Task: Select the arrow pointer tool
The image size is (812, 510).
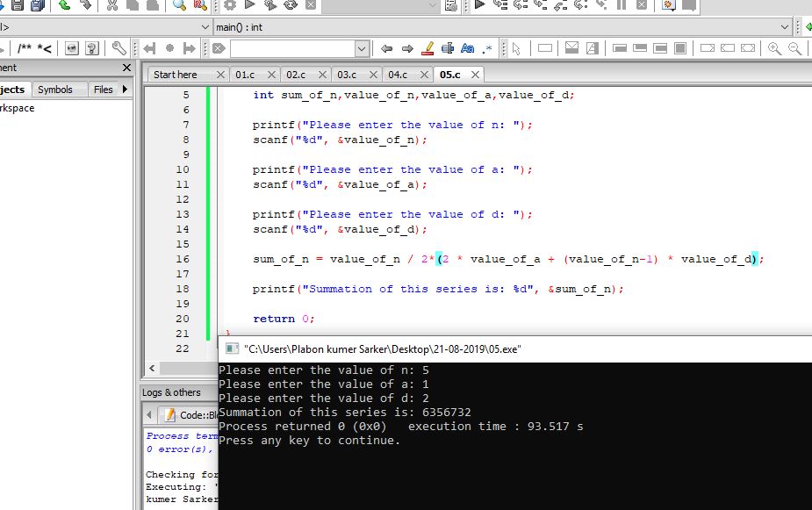Action: [x=516, y=48]
